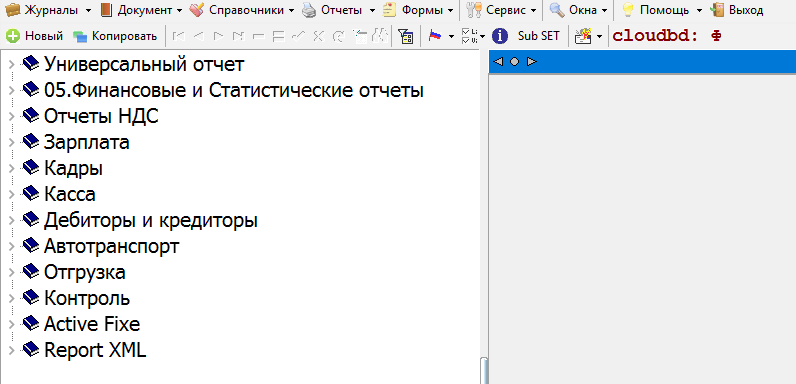Select 05.Финансовые и Статистические отчеты item

234,90
